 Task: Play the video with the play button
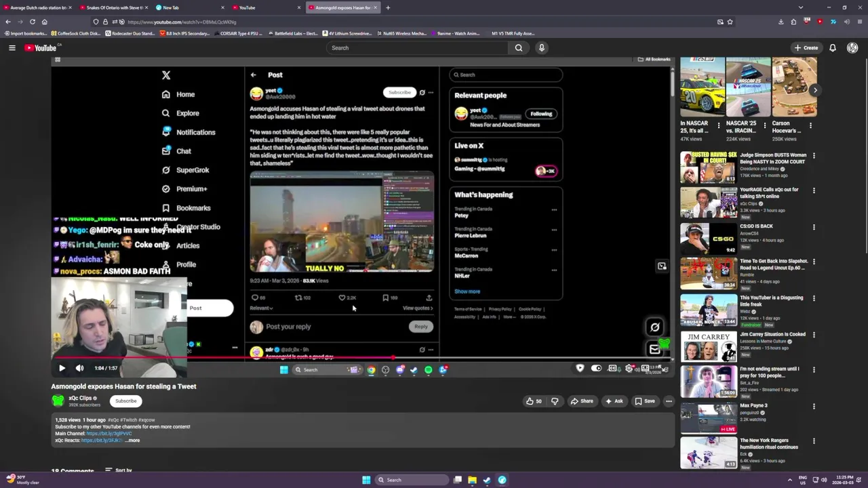tap(62, 368)
